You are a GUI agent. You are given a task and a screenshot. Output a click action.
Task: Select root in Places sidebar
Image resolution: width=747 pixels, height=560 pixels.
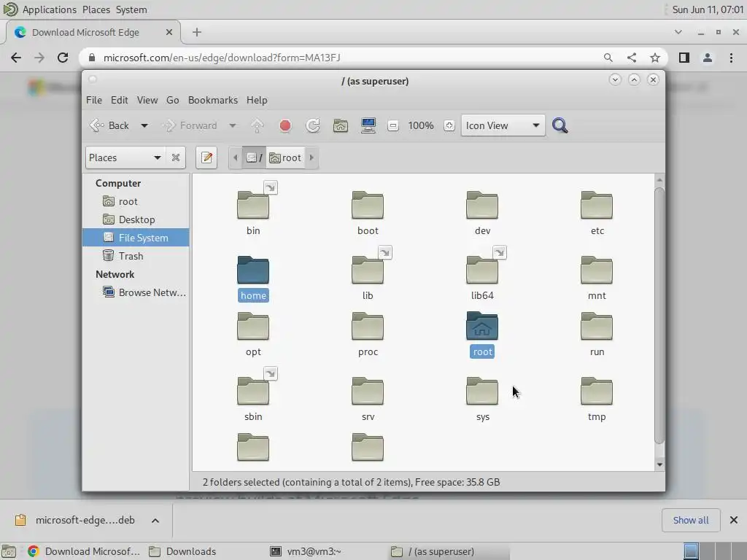pos(128,201)
